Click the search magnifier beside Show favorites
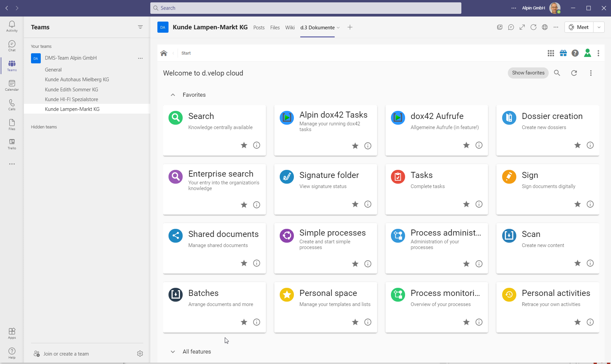Screen dimensions: 611x364 coord(557,73)
